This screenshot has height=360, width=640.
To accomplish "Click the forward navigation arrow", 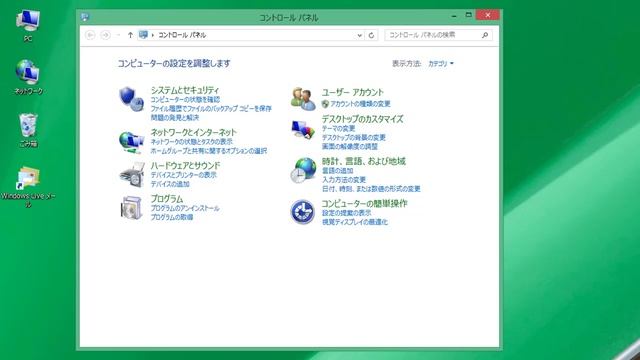I will pos(105,35).
